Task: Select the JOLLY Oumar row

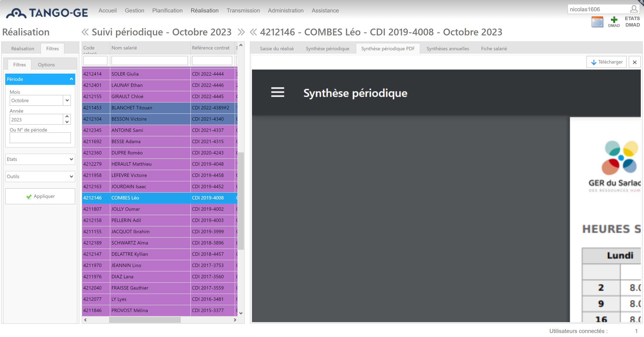Action: coord(160,209)
